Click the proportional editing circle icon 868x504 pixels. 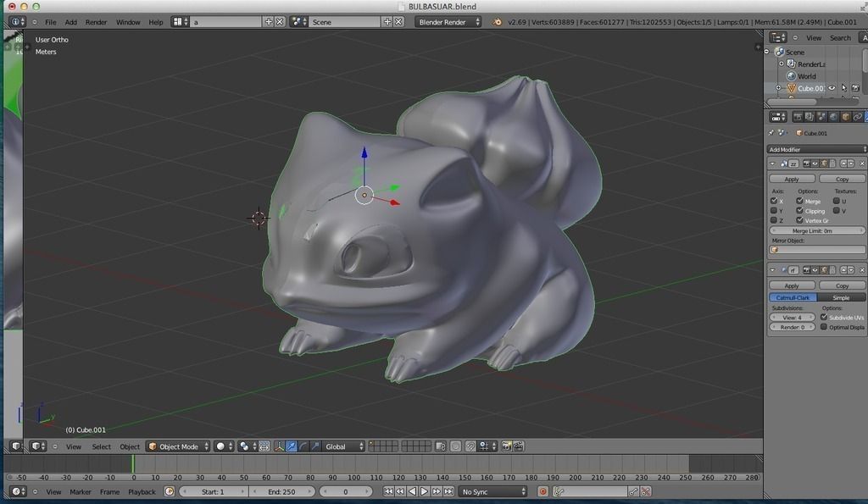[x=455, y=446]
